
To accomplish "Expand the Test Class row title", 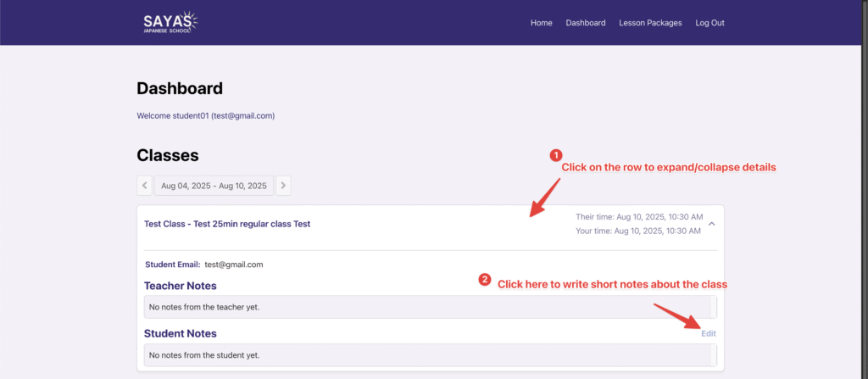I will tap(227, 224).
